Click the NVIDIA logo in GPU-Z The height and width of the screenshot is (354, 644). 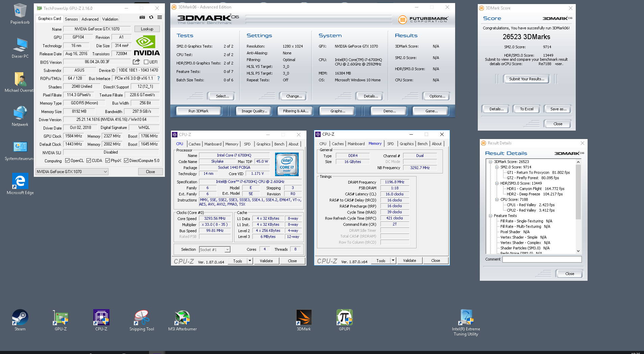tap(147, 46)
